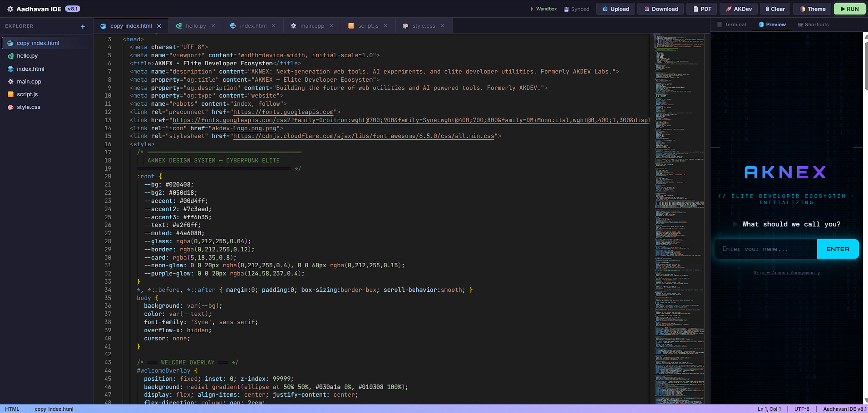This screenshot has height=413, width=868.
Task: Open main.cpp in the Explorer
Action: click(x=29, y=82)
